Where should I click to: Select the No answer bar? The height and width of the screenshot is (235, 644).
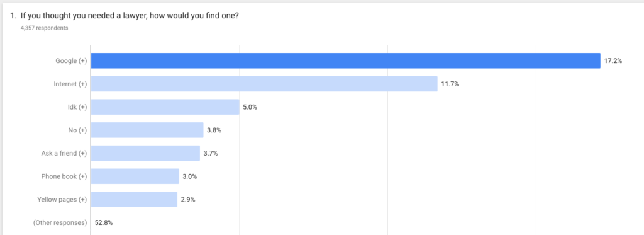[x=147, y=130]
